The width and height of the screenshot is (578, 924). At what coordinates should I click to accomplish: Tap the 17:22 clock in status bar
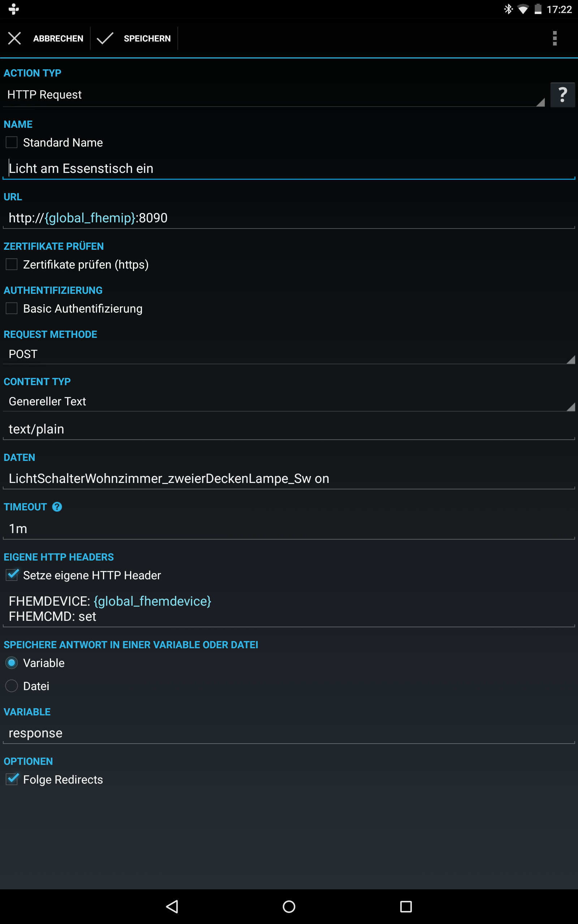pyautogui.click(x=559, y=9)
